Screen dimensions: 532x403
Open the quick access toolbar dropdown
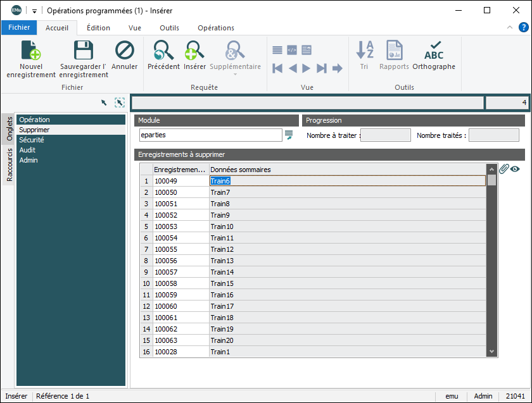point(34,11)
